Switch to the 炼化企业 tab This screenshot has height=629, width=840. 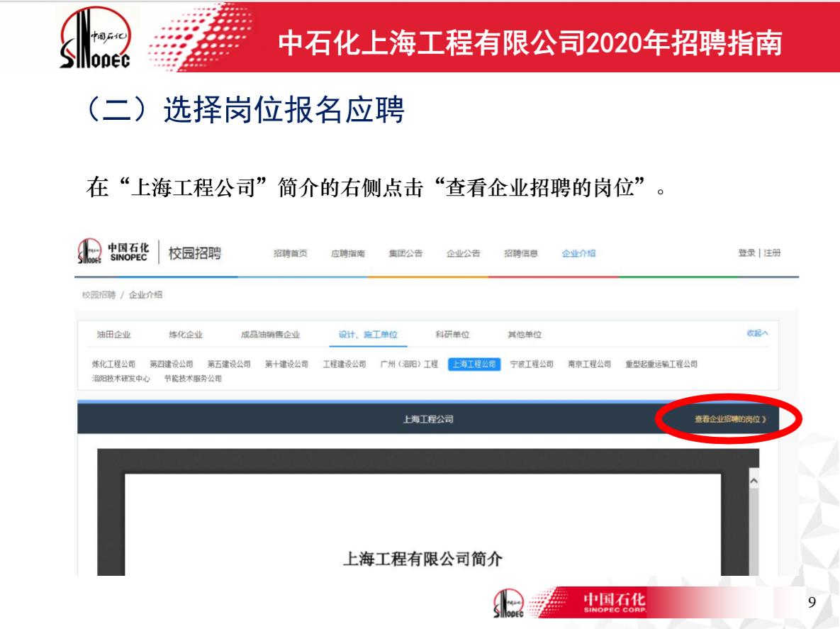[186, 335]
